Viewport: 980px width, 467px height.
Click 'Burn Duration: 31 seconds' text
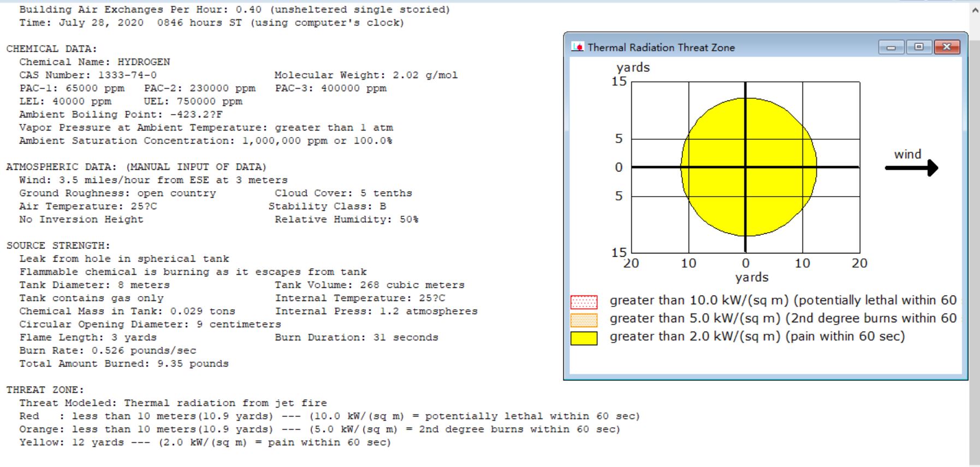[357, 337]
